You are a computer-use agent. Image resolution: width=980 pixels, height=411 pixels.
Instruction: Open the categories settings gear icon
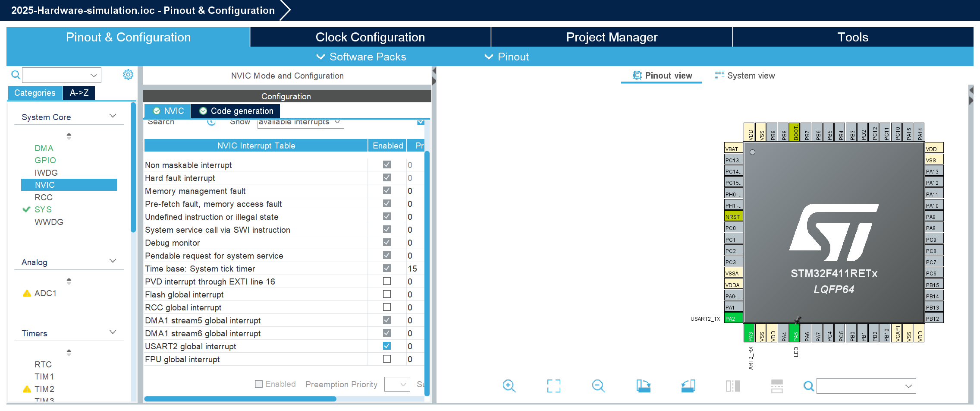pyautogui.click(x=128, y=75)
